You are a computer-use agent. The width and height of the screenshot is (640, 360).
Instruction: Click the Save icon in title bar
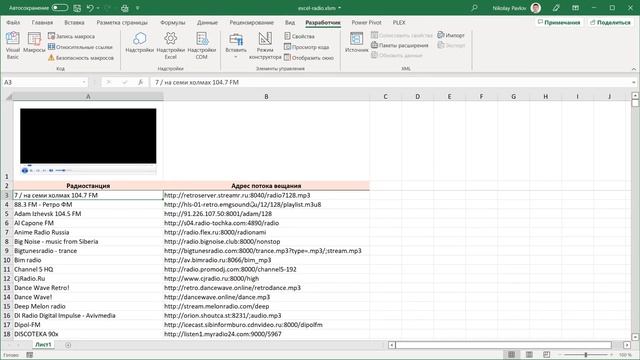click(77, 8)
